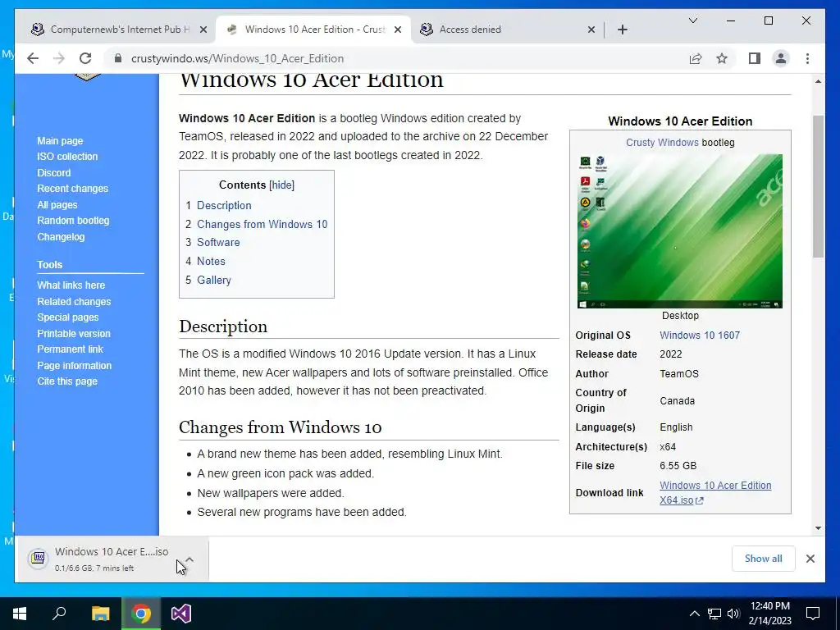840x630 pixels.
Task: Open the Printable version link
Action: click(x=73, y=333)
